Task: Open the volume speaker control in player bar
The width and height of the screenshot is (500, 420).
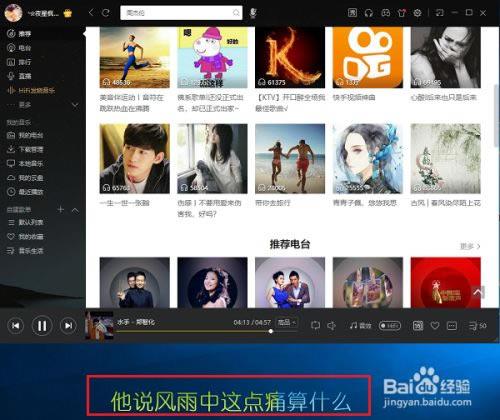Action: (332, 325)
